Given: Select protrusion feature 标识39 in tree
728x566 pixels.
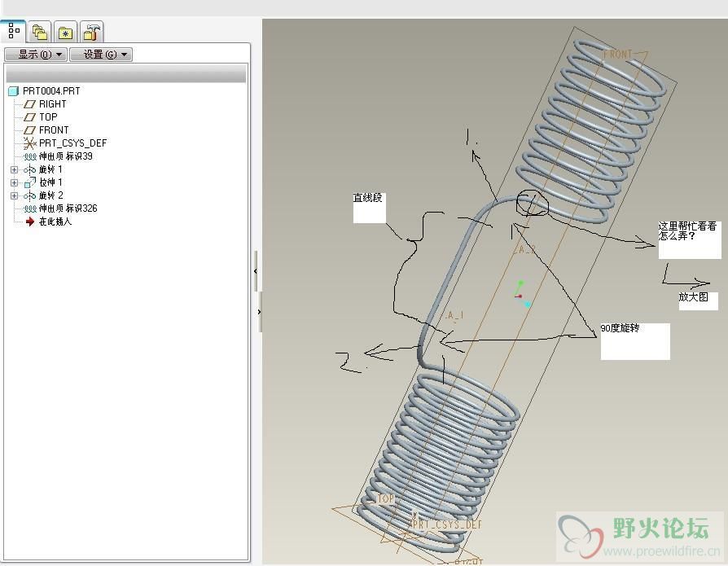Looking at the screenshot, I should coord(58,156).
